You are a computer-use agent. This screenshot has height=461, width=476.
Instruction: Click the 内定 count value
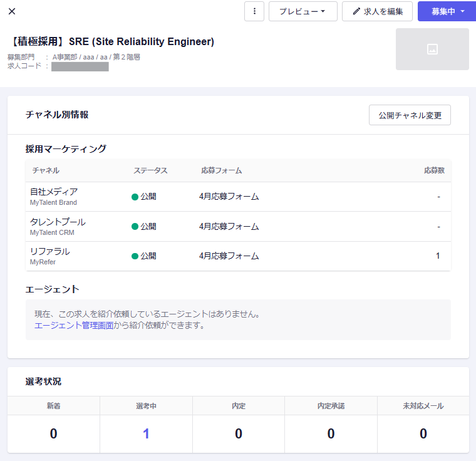239,433
